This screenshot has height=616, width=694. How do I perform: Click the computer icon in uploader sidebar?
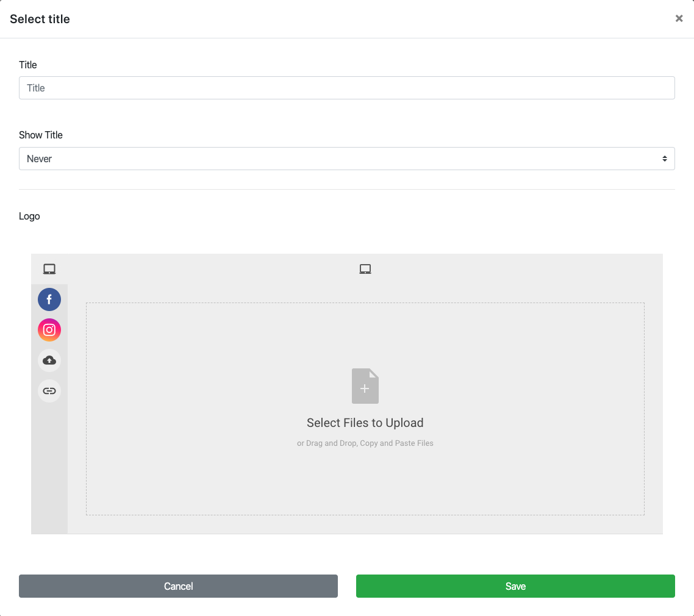tap(49, 269)
